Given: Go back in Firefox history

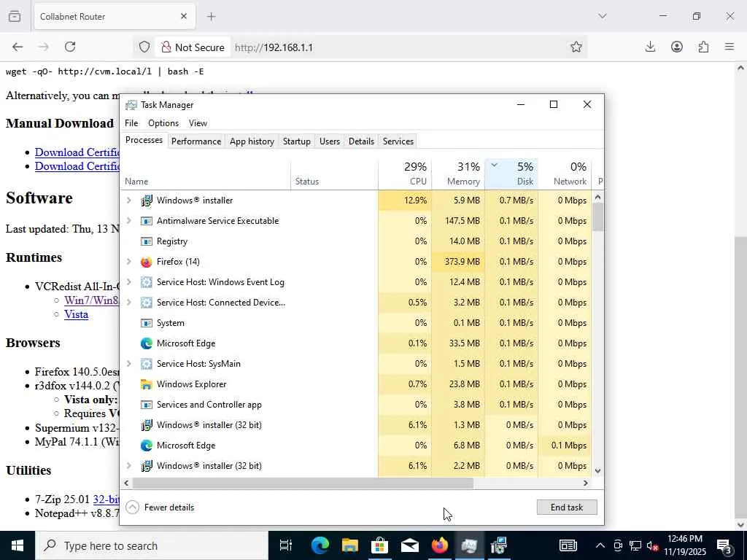Looking at the screenshot, I should click(x=18, y=47).
